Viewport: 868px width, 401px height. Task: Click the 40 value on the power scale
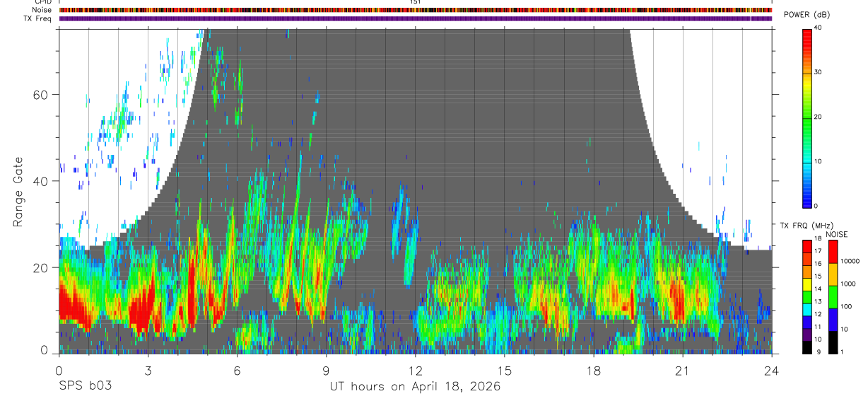[819, 28]
